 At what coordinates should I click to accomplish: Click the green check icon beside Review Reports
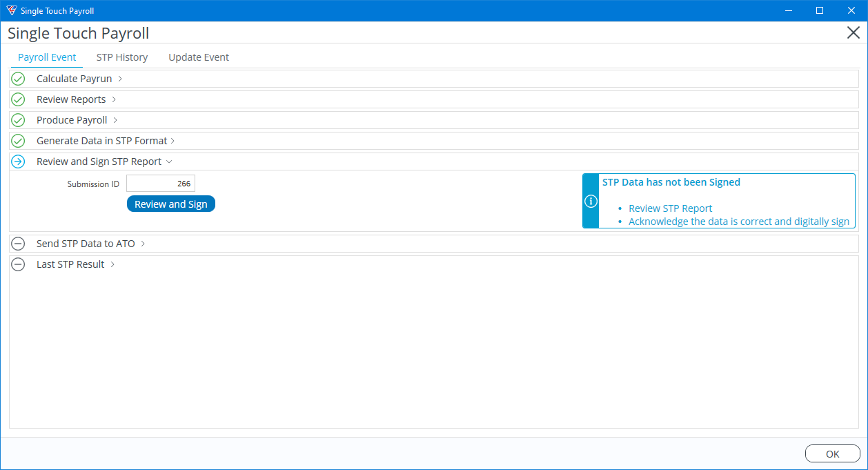(18, 99)
